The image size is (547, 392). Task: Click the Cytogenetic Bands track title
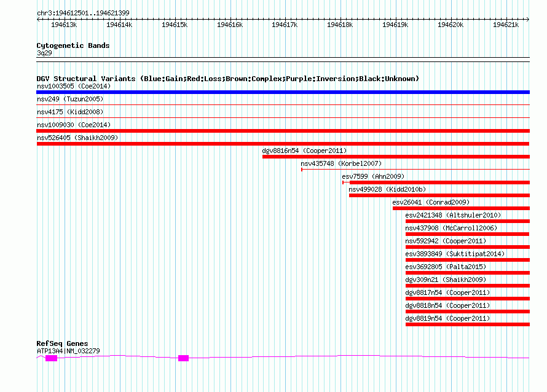73,45
